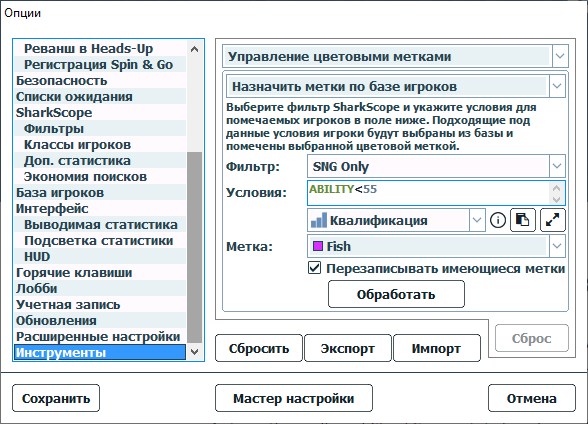
Task: Click the options list scroll-up arrow
Action: 194,49
